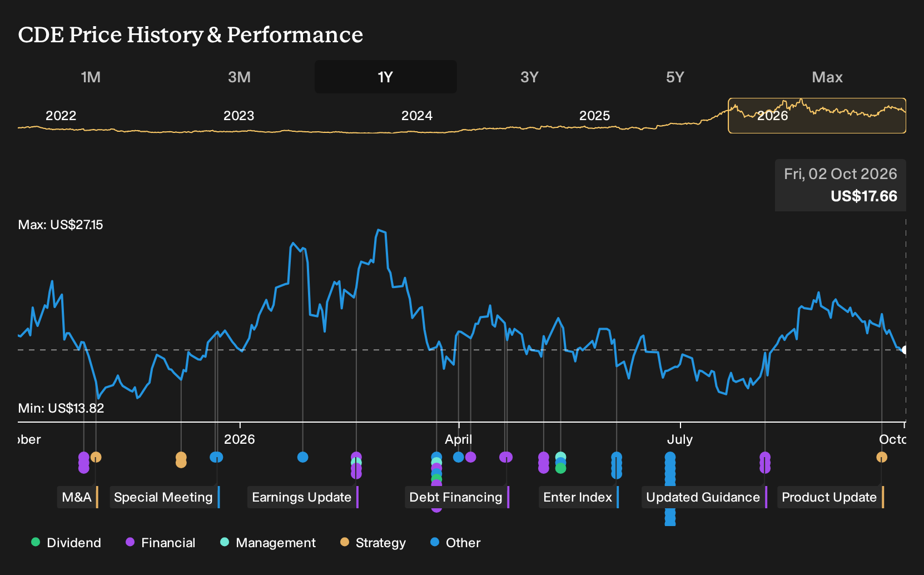The height and width of the screenshot is (575, 924).
Task: Click the Max: US$27.15 label
Action: point(61,225)
